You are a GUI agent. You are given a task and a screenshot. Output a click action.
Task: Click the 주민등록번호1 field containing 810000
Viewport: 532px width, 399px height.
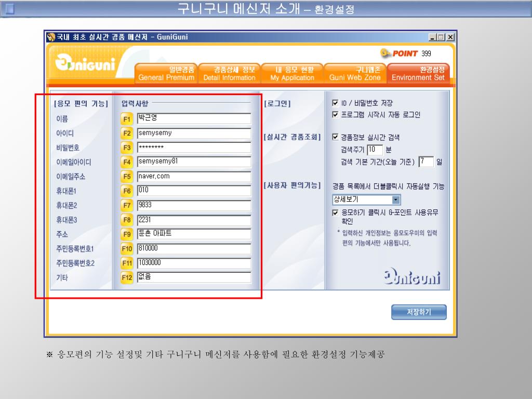194,248
